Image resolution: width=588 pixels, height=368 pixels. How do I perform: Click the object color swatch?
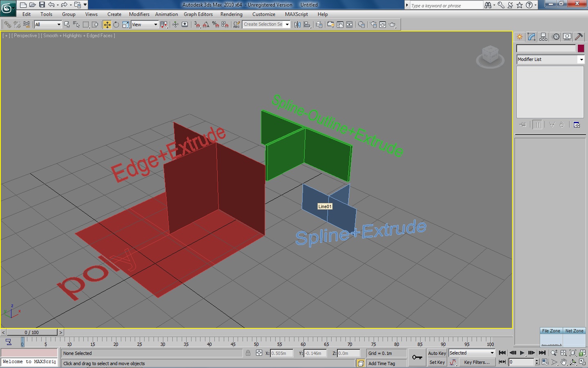[x=581, y=48]
